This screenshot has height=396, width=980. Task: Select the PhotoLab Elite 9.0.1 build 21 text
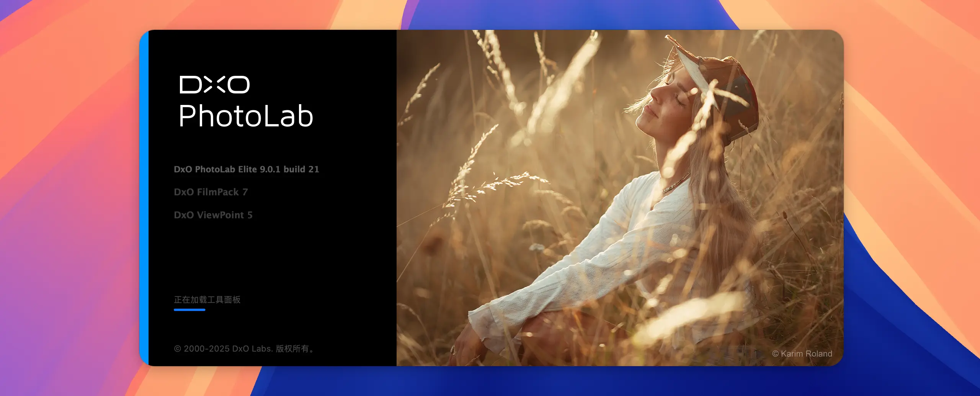click(x=246, y=169)
